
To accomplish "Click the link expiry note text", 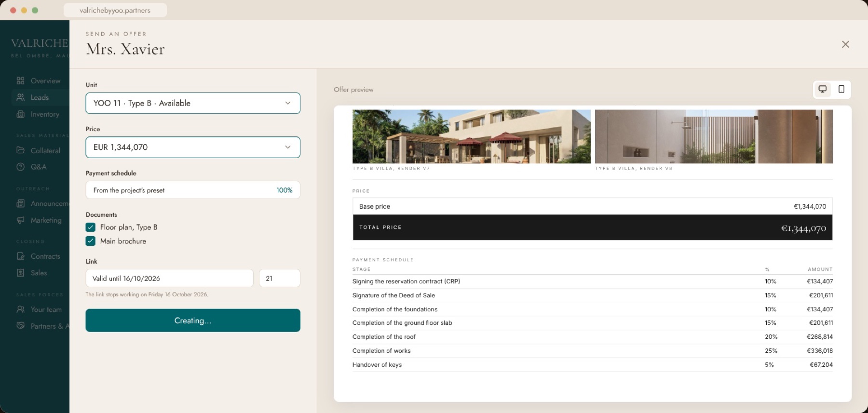I will (x=147, y=294).
